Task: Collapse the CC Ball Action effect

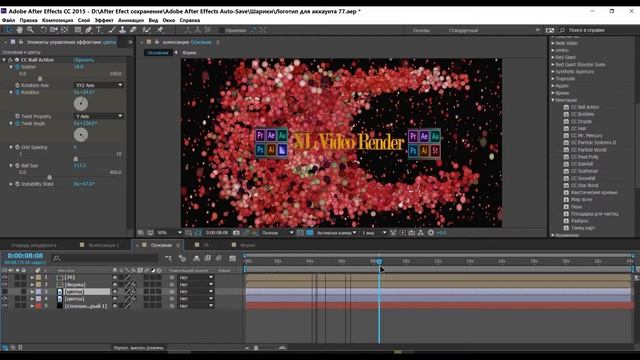Action: point(4,60)
